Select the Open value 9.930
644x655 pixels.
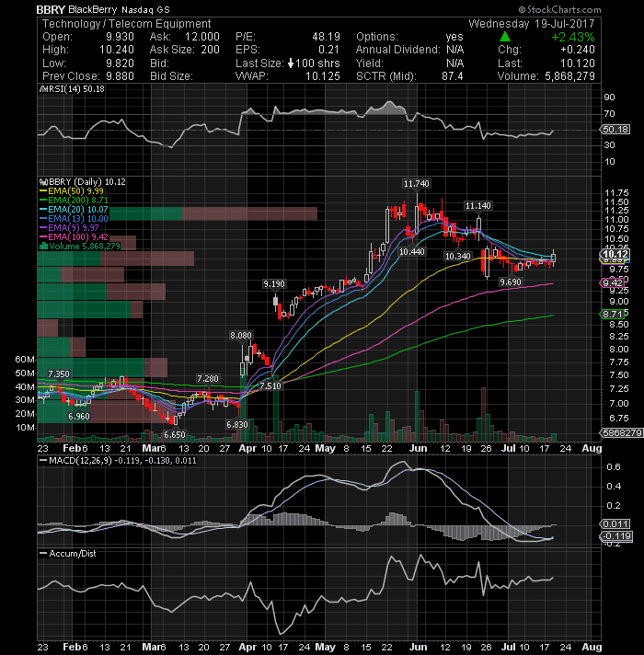tap(120, 37)
